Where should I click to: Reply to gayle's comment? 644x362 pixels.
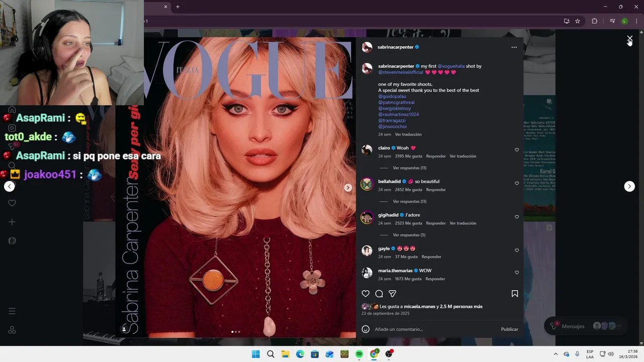431,257
